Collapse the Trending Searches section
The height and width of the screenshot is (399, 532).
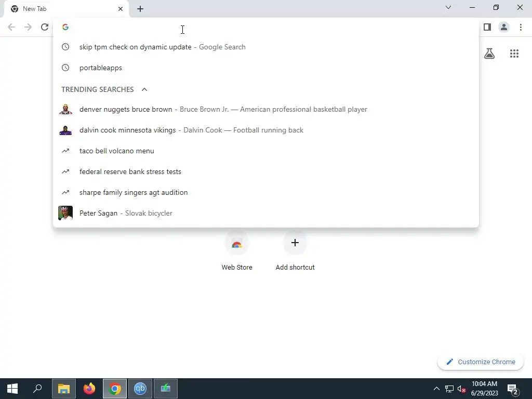pos(144,89)
